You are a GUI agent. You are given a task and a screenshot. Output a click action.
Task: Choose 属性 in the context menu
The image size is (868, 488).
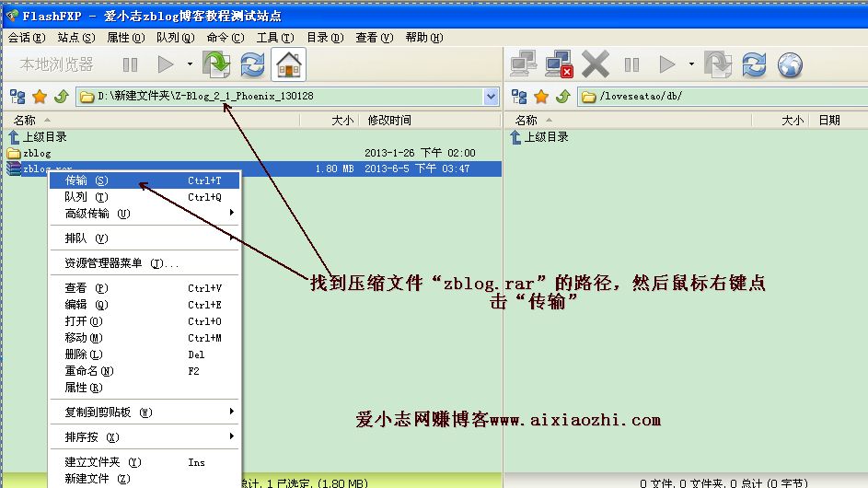coord(145,388)
